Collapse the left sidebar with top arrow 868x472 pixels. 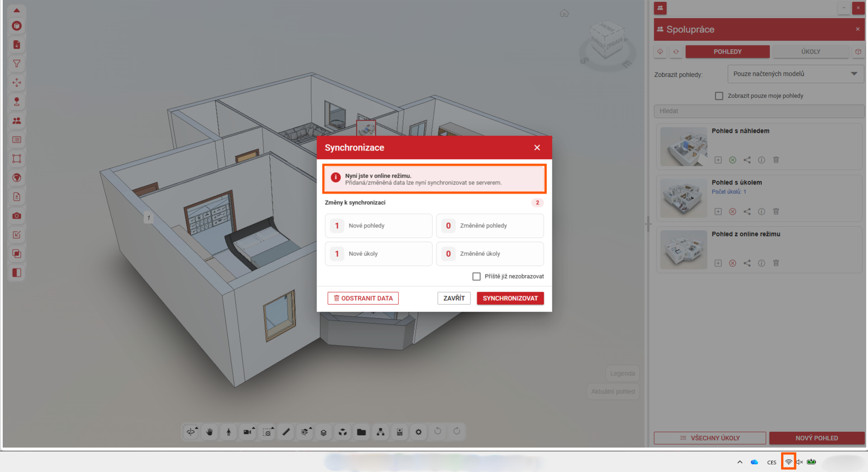click(17, 10)
